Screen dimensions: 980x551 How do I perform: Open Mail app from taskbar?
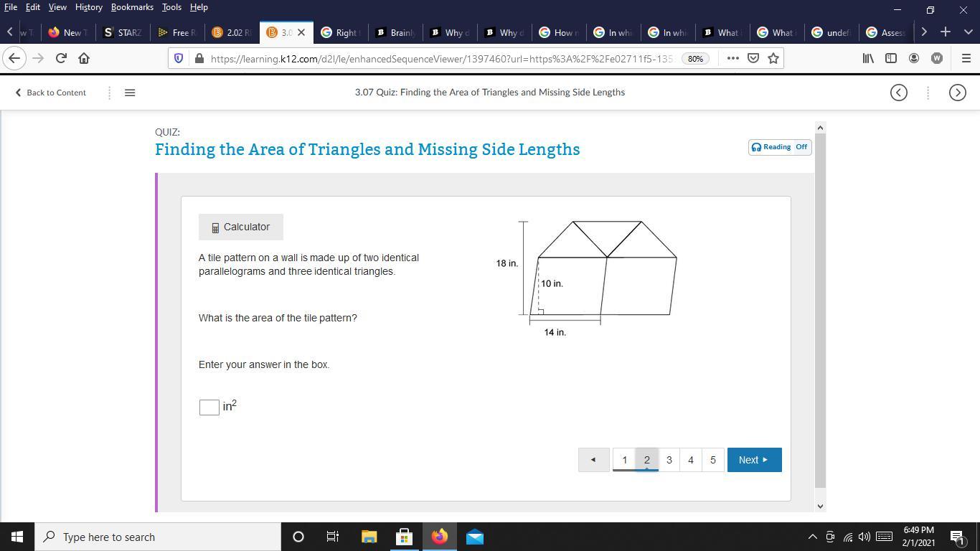point(474,537)
